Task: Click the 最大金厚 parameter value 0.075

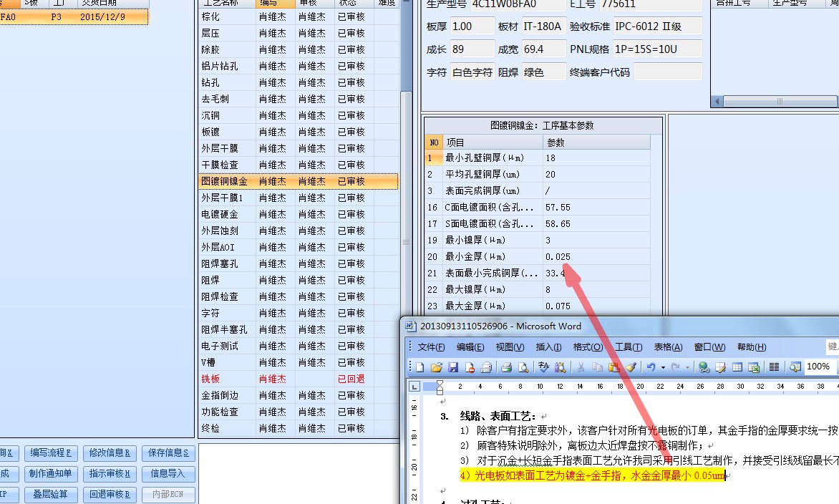Action: click(558, 306)
